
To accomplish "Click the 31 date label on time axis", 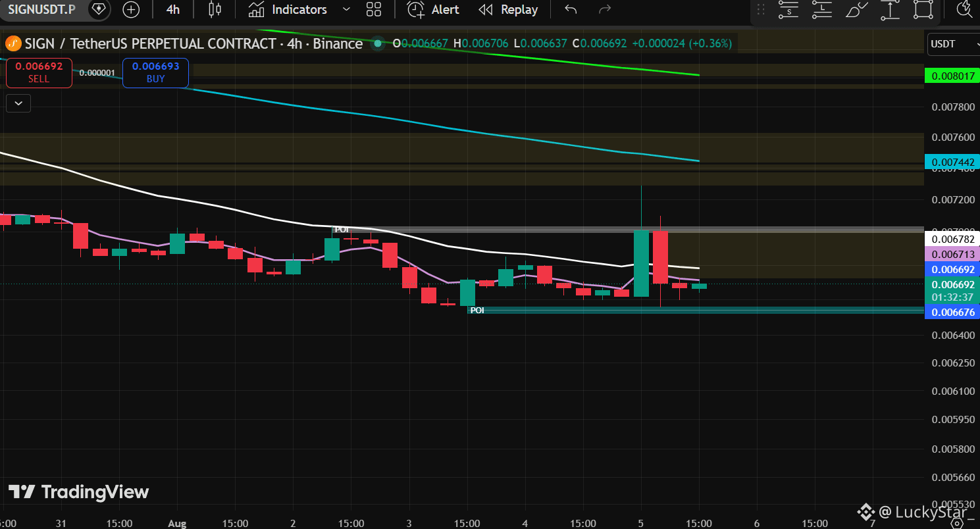I will pyautogui.click(x=61, y=524).
